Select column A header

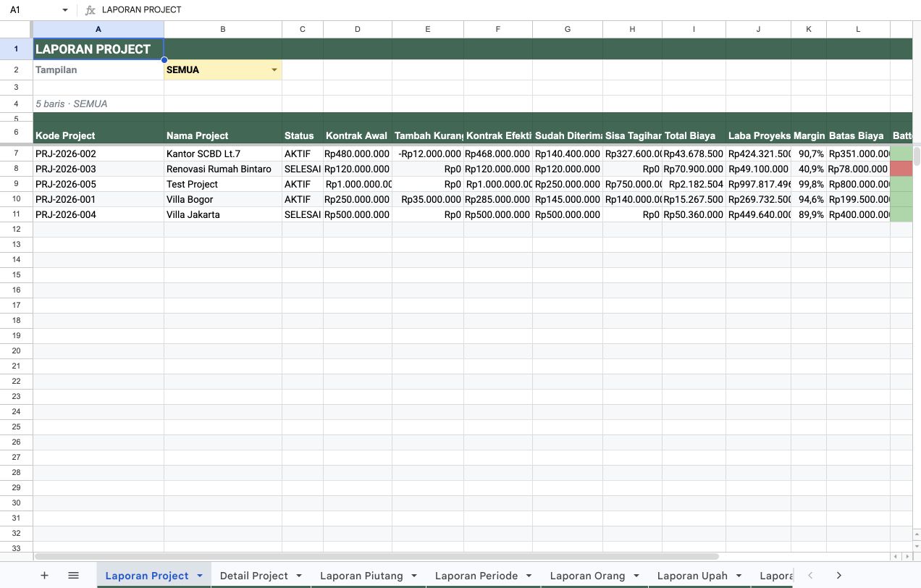[98, 29]
